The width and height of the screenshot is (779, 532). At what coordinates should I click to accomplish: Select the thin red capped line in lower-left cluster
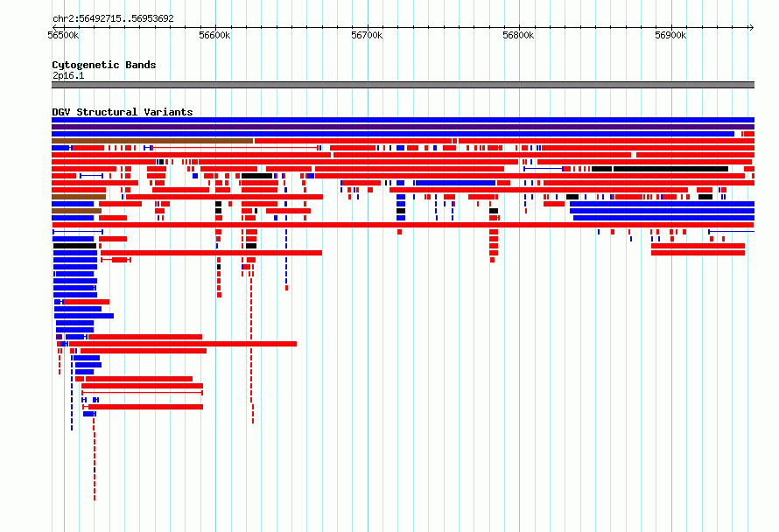(x=142, y=392)
